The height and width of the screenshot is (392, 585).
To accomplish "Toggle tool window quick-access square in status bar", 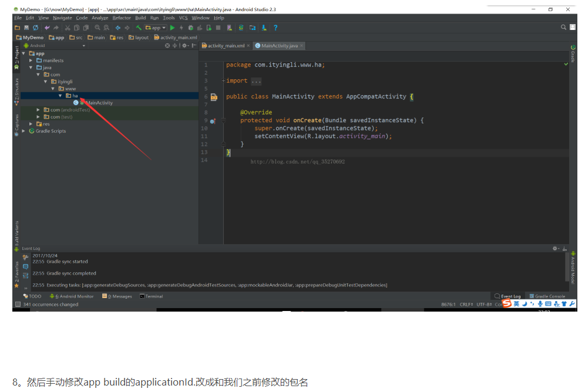I will tap(18, 305).
